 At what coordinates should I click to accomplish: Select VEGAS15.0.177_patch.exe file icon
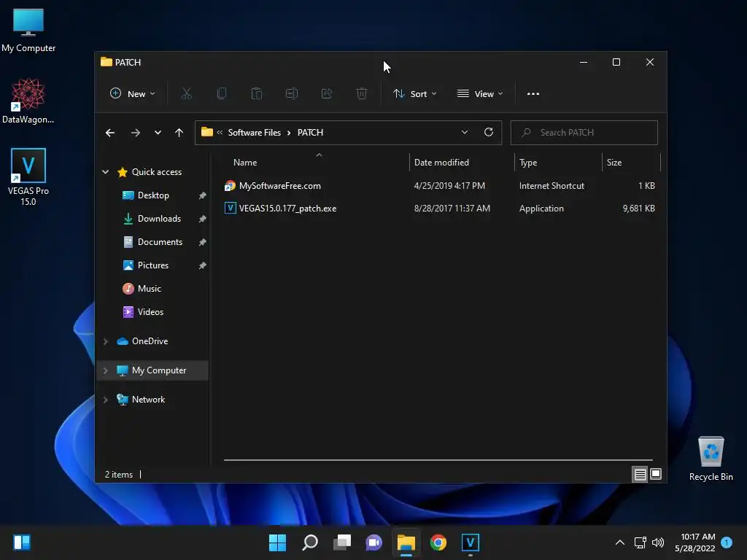(230, 208)
